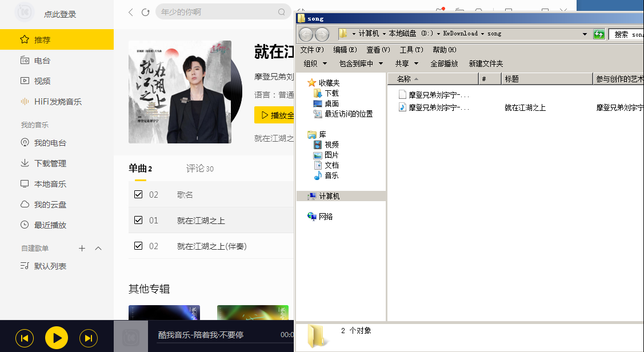
Task: Select 最近访问的位置 in navigation pane
Action: point(343,114)
